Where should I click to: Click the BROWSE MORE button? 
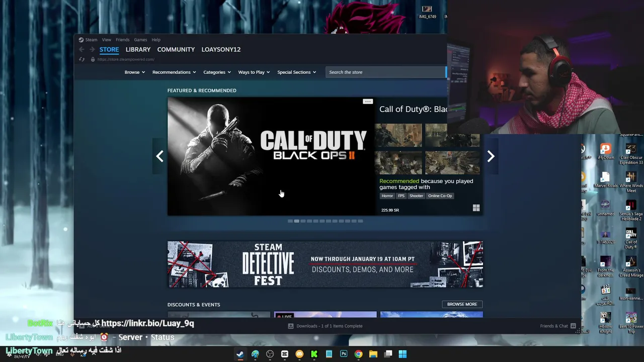click(x=462, y=304)
